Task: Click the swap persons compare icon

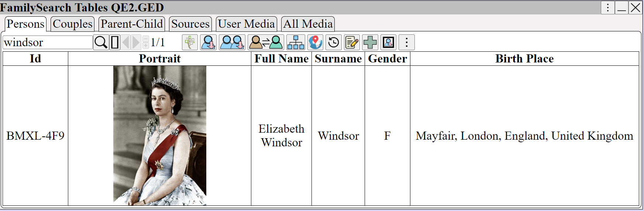Action: (x=266, y=42)
